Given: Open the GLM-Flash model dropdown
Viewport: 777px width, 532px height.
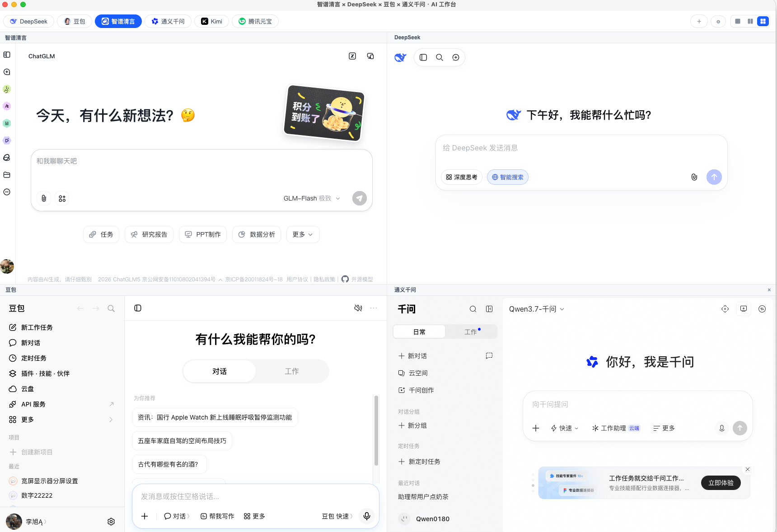Looking at the screenshot, I should tap(312, 198).
